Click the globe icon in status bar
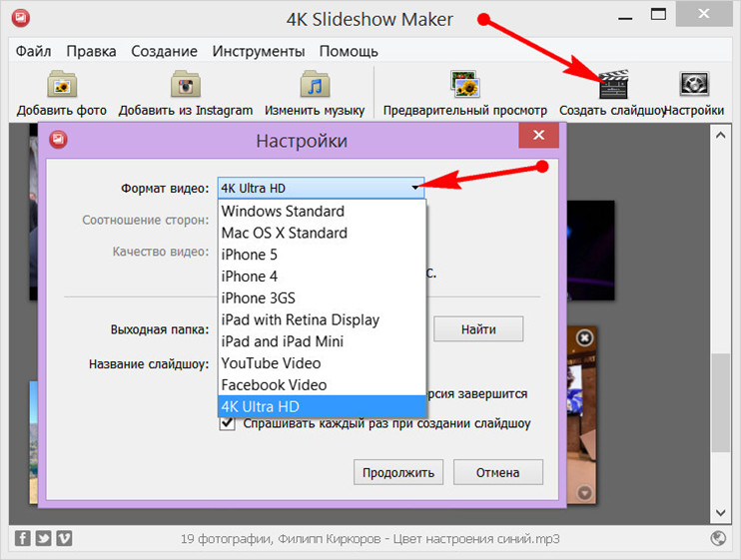This screenshot has height=560, width=741. pyautogui.click(x=718, y=538)
